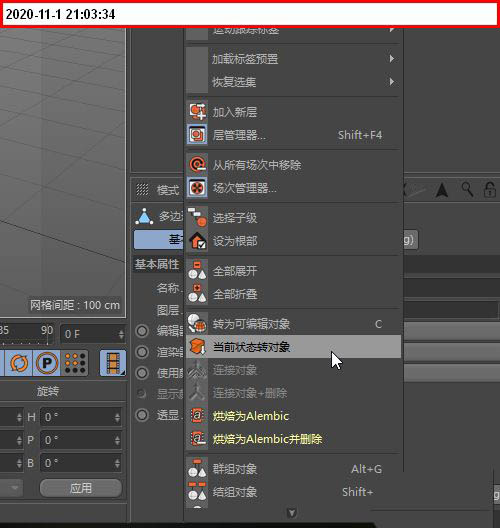Screen dimensions: 500x528
Task: Click the current frame 0 F field
Action: 93,334
